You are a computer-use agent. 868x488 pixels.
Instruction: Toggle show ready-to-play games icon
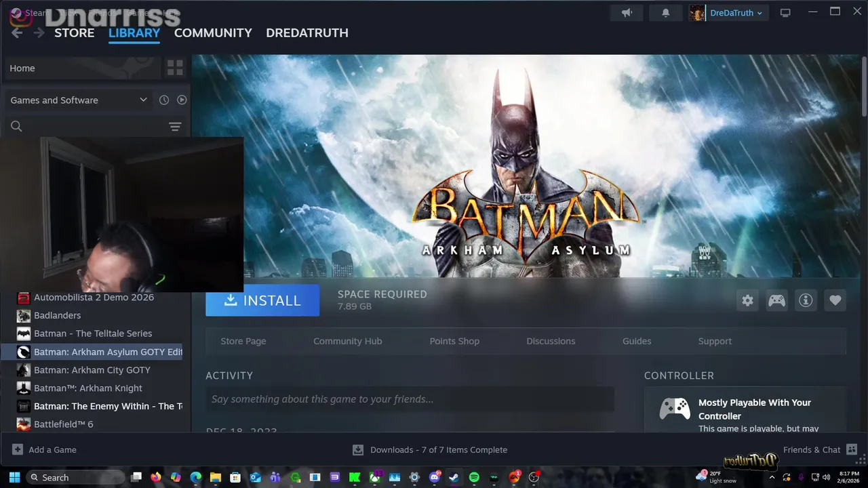point(182,100)
